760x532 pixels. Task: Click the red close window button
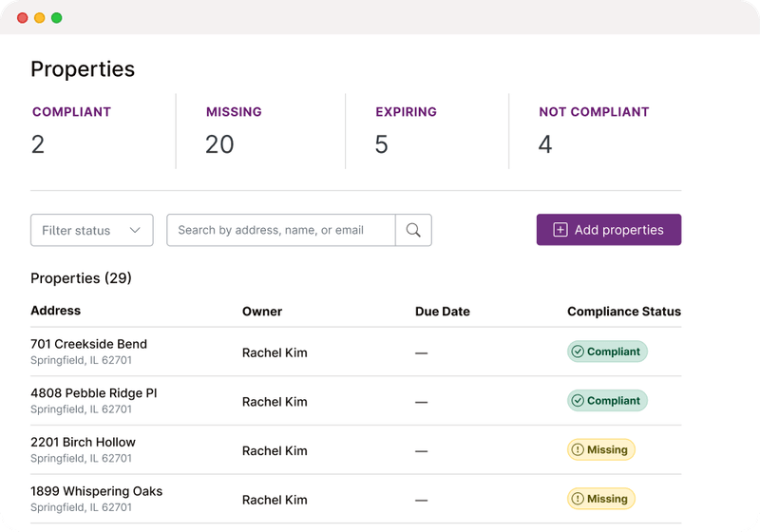22,18
